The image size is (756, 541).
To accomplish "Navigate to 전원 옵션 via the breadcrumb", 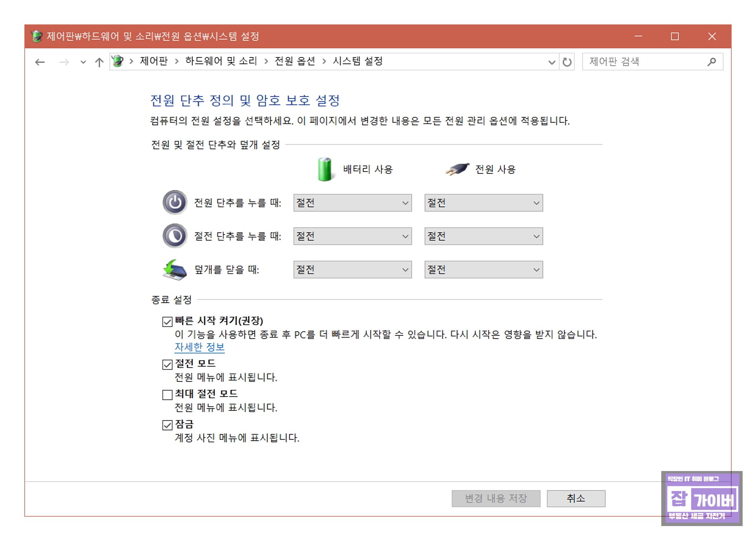I will click(295, 61).
